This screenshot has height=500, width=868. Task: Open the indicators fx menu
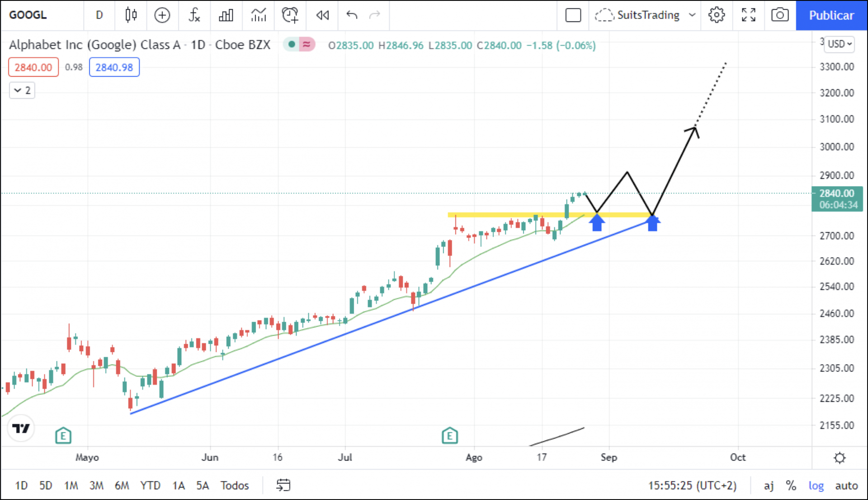tap(194, 15)
